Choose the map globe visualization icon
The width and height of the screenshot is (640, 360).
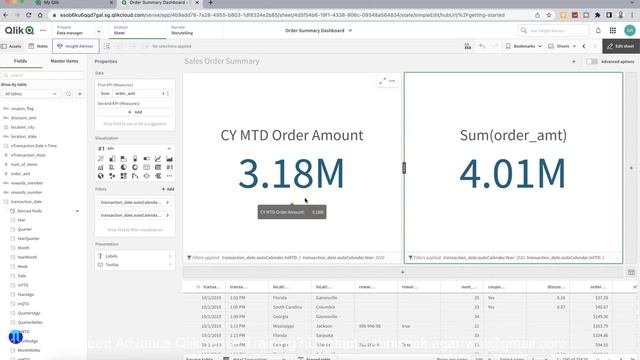[x=101, y=176]
